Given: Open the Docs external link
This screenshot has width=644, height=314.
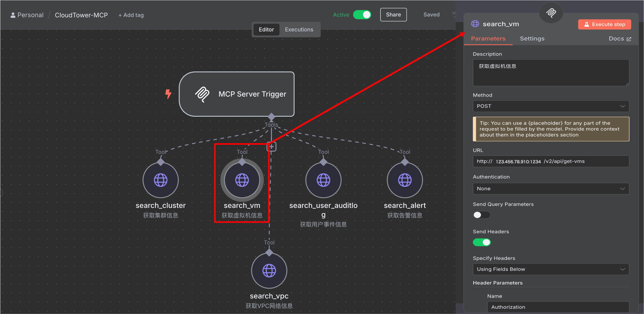Looking at the screenshot, I should (620, 39).
